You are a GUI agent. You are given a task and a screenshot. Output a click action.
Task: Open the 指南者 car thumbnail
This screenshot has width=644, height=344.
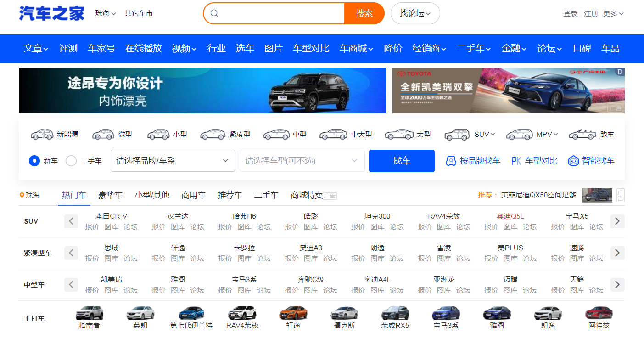coord(90,313)
